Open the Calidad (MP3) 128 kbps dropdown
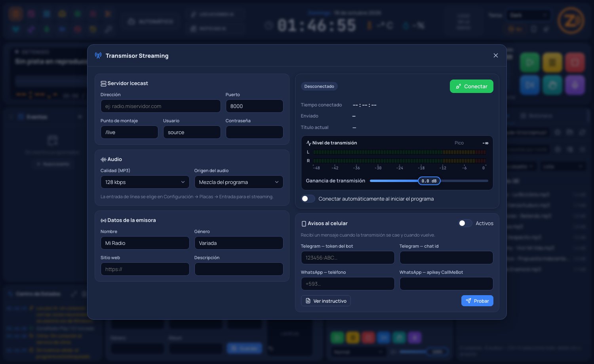This screenshot has width=594, height=364. 145,182
